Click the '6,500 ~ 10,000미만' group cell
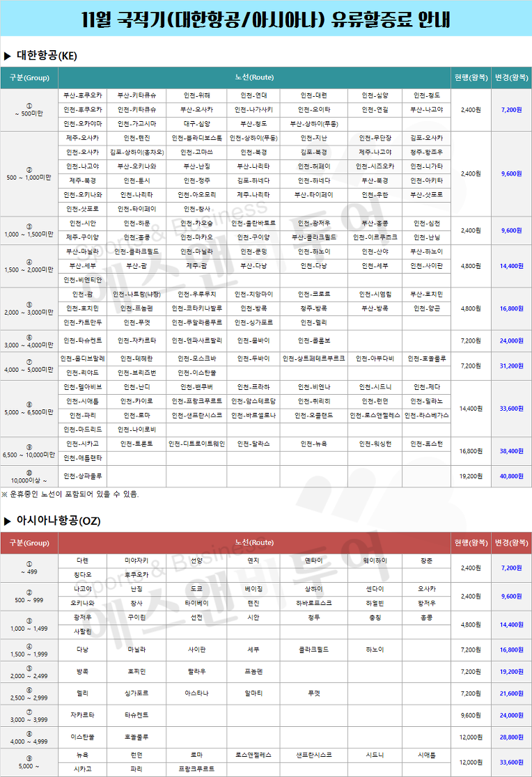Image resolution: width=532 pixels, height=777 pixels. click(29, 451)
